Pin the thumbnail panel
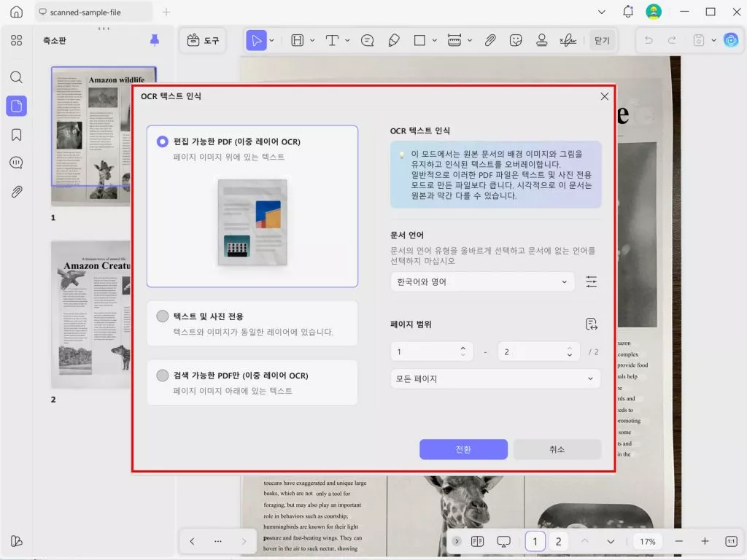747x560 pixels. [x=155, y=41]
